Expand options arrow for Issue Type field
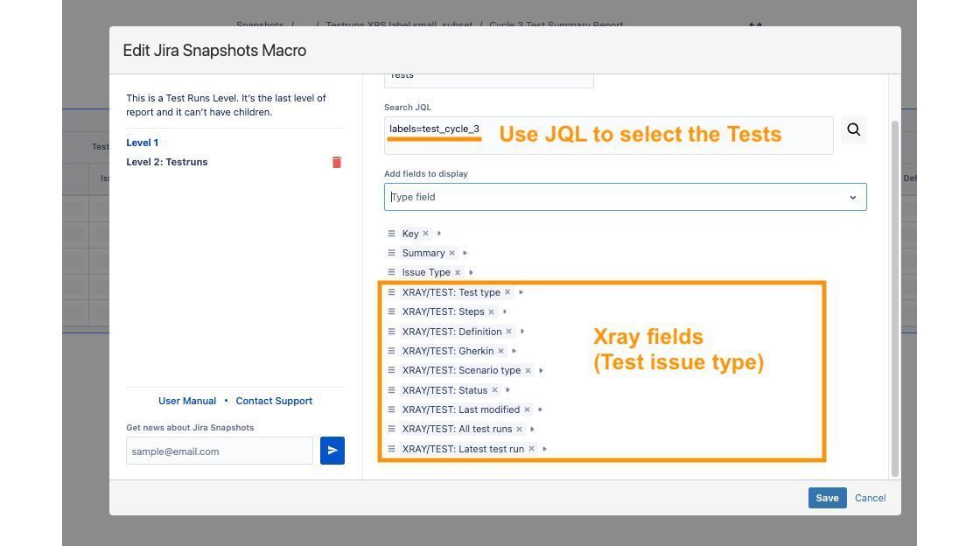This screenshot has height=546, width=980. point(471,272)
